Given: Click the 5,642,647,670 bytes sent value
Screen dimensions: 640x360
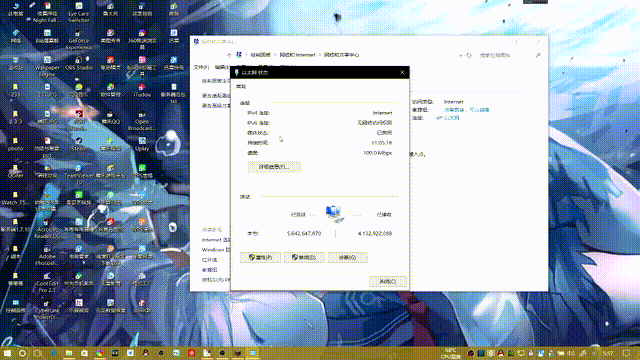Looking at the screenshot, I should coord(304,233).
